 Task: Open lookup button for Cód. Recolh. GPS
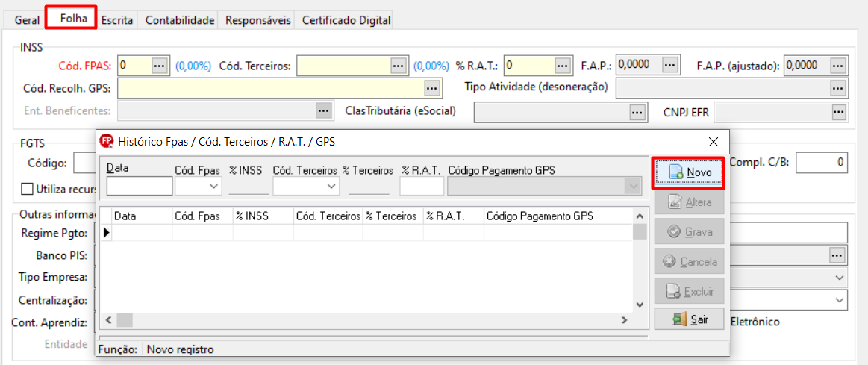coord(432,87)
